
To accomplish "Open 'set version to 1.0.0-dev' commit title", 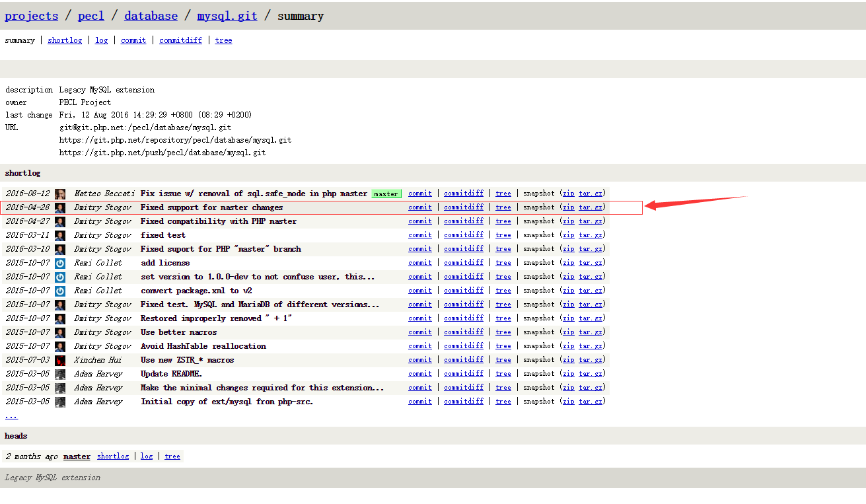I will (258, 277).
